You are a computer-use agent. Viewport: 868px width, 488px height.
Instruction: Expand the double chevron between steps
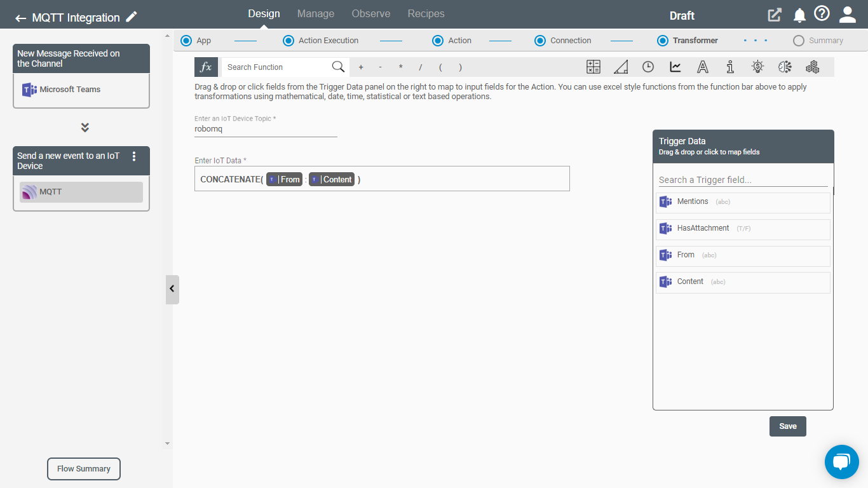(85, 127)
